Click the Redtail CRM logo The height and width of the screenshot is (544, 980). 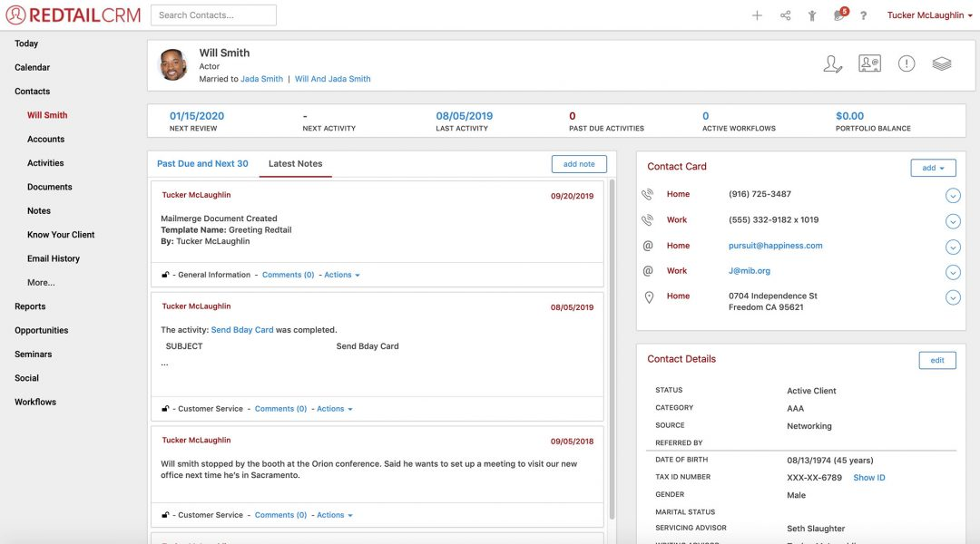tap(71, 15)
